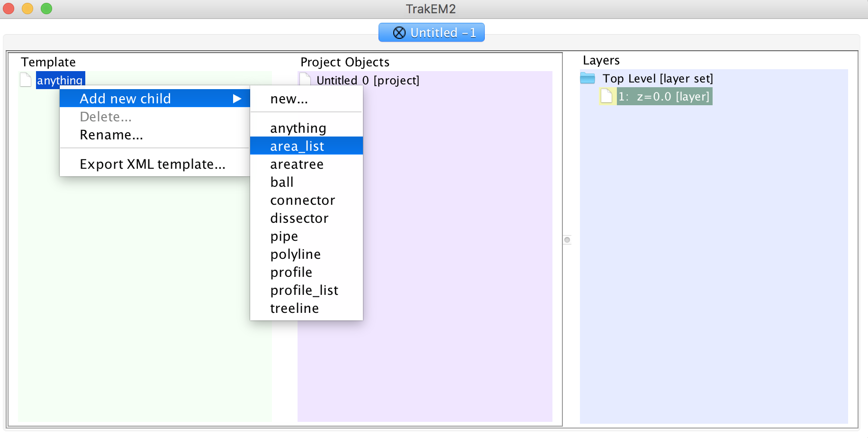Image resolution: width=868 pixels, height=438 pixels.
Task: Select 'anything' in the child submenu
Action: click(306, 128)
